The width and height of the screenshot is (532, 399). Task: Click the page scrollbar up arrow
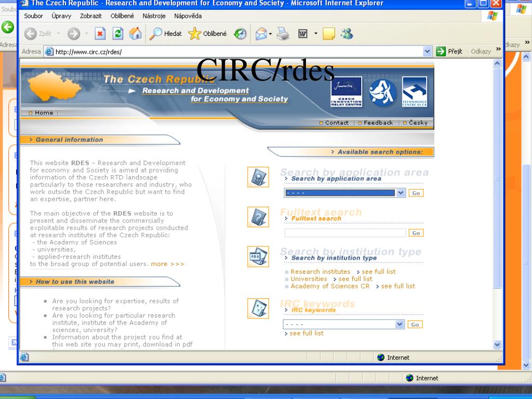(497, 63)
